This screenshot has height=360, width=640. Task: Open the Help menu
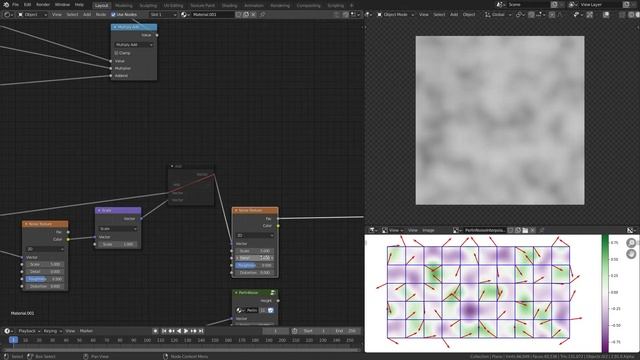pyautogui.click(x=79, y=4)
